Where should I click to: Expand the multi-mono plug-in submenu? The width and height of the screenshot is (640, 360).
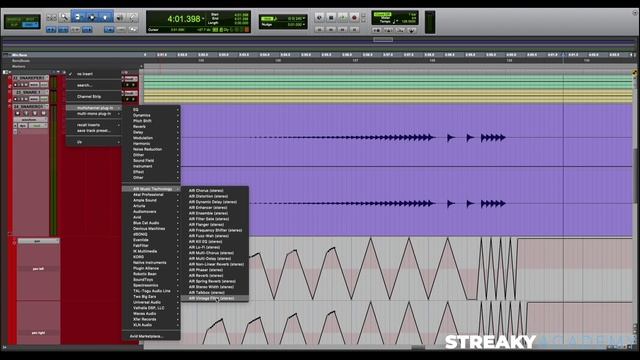(94, 113)
